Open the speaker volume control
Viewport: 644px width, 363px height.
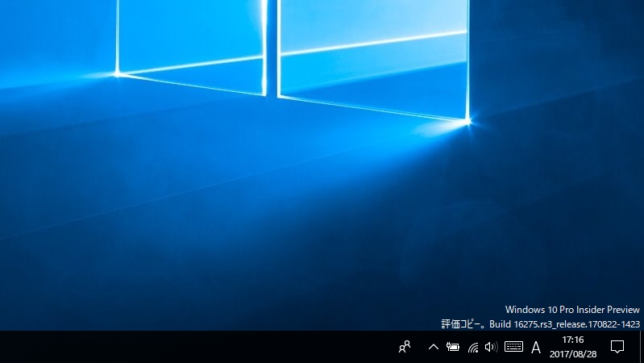(491, 347)
